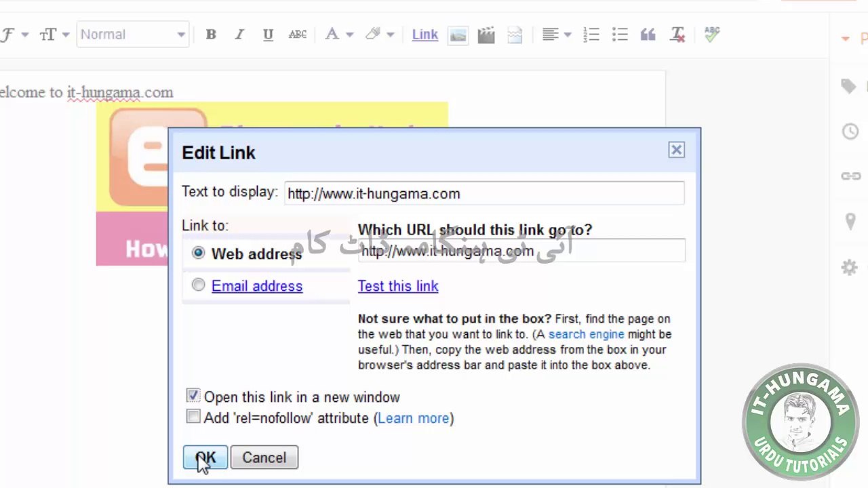Screen dimensions: 868x488
Task: Enable the rel=nofollow attribute checkbox
Action: (x=193, y=417)
